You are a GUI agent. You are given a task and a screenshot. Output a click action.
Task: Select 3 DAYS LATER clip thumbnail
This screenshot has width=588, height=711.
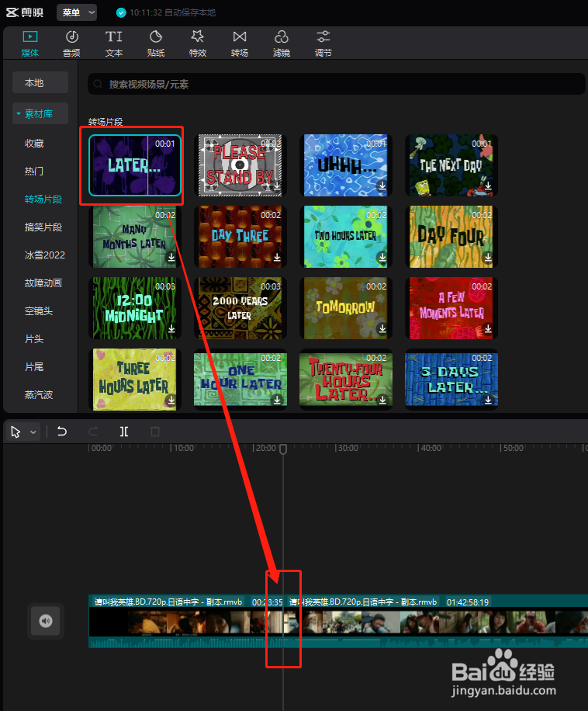coord(451,380)
